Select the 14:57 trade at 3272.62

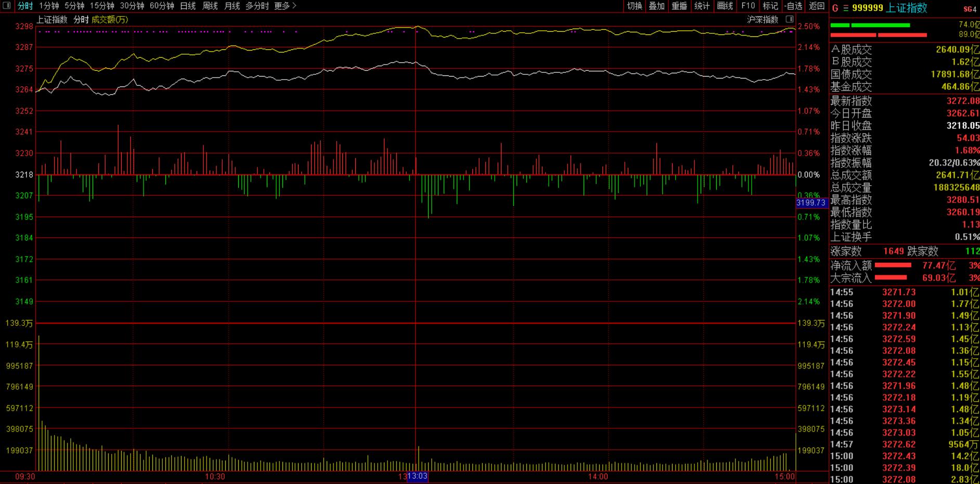[x=905, y=444]
